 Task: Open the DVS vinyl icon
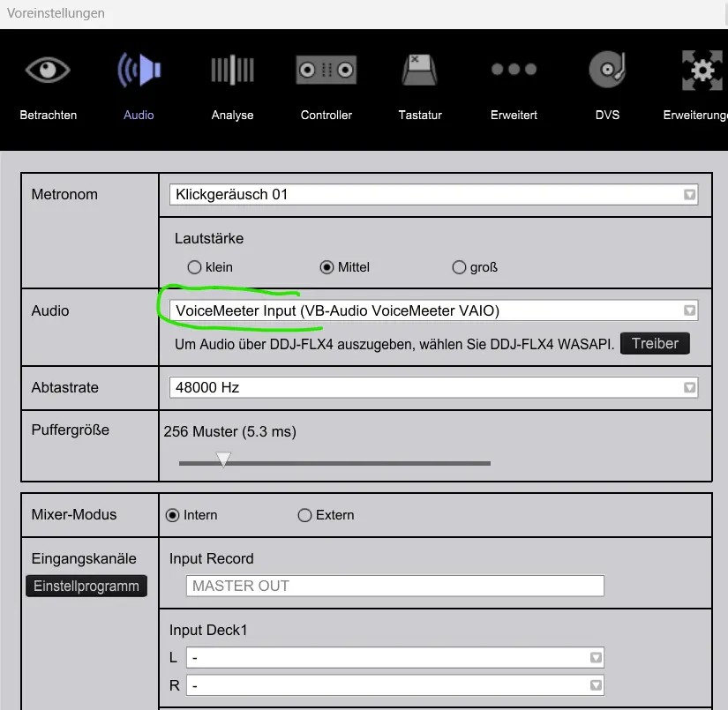pos(606,70)
